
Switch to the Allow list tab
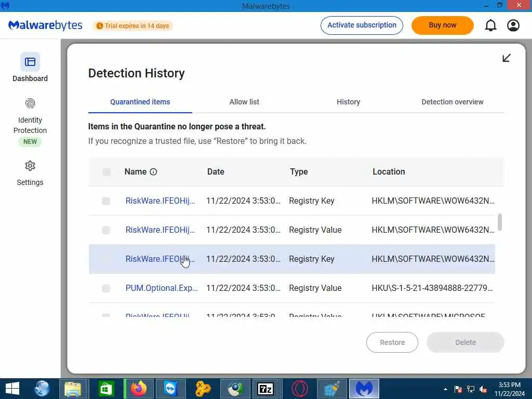coord(244,102)
